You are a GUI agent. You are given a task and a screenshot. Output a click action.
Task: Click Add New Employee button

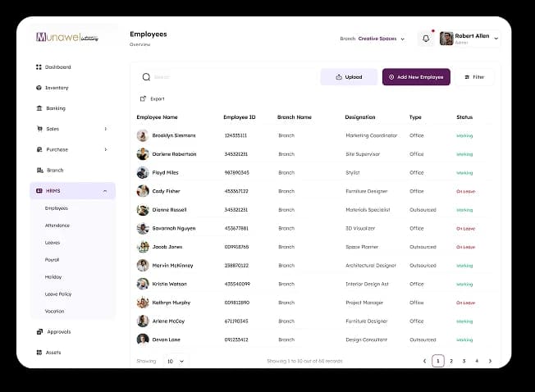(x=416, y=77)
